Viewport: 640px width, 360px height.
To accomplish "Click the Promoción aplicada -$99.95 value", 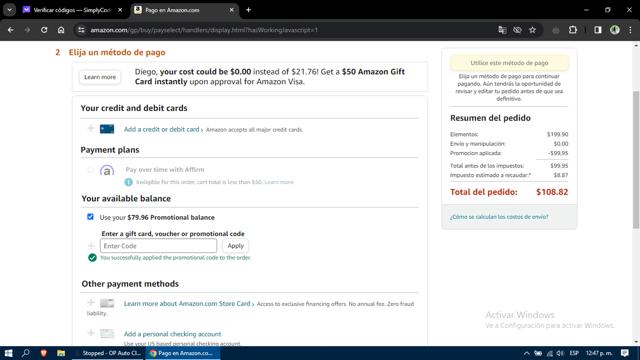I will [558, 153].
